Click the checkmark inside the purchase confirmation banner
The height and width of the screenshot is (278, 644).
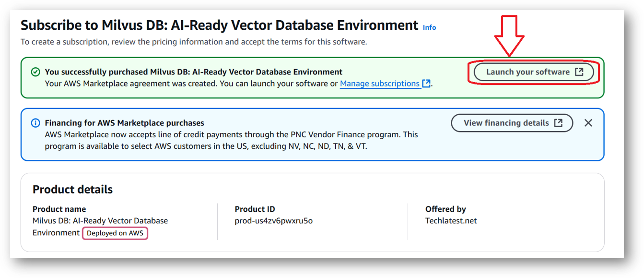coord(35,71)
